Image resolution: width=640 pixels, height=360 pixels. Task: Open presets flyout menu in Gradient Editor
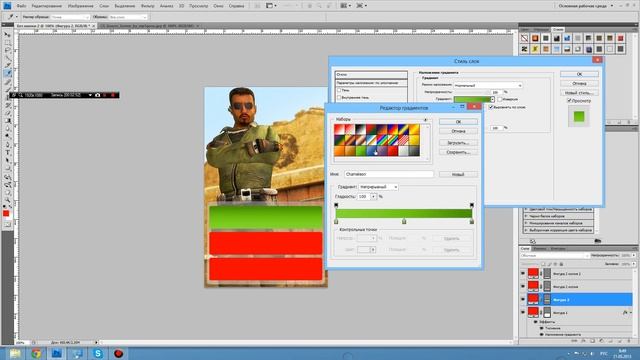(x=426, y=120)
